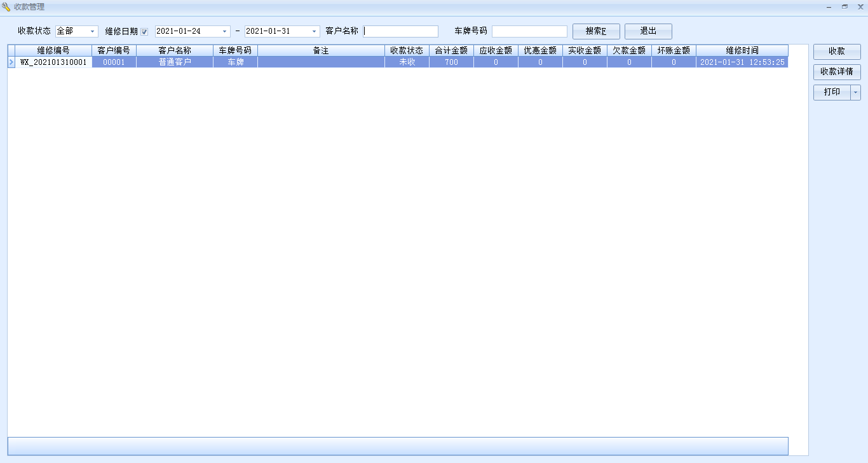
Task: Sort by 维修编号 column header
Action: [x=53, y=50]
